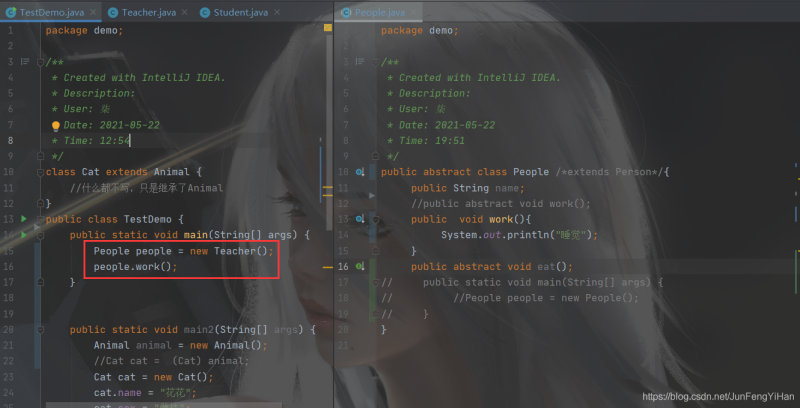Click the Student.java tab class icon
Screen dimensions: 800x408
205,12
